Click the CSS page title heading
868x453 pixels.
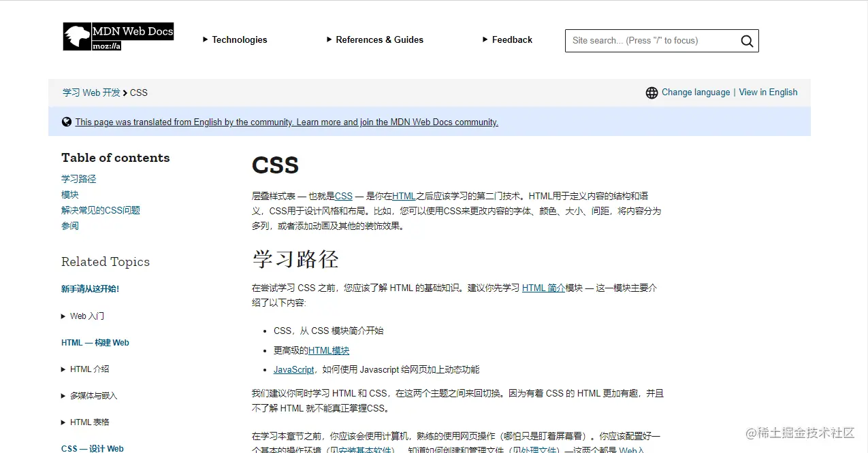point(276,165)
